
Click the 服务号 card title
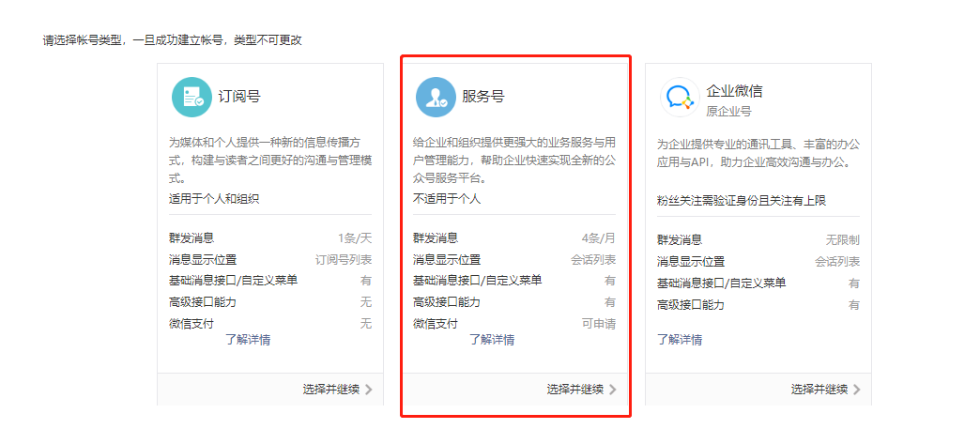coord(483,97)
